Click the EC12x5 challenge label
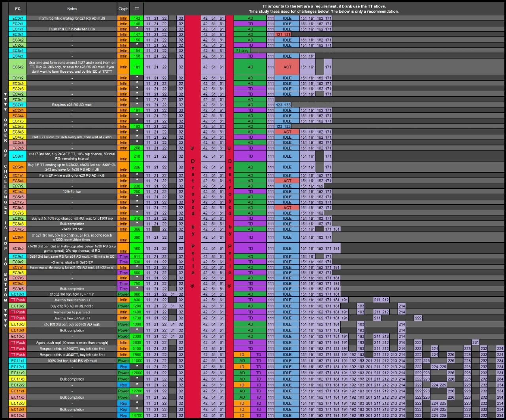 point(18,416)
